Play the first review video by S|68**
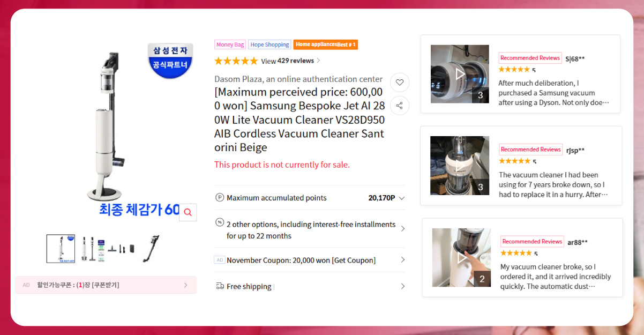 point(460,74)
